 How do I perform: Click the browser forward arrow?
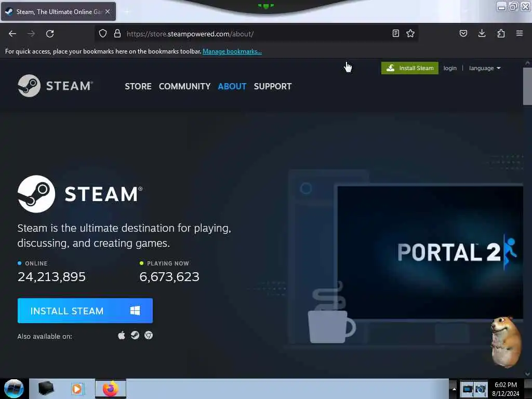tap(31, 34)
